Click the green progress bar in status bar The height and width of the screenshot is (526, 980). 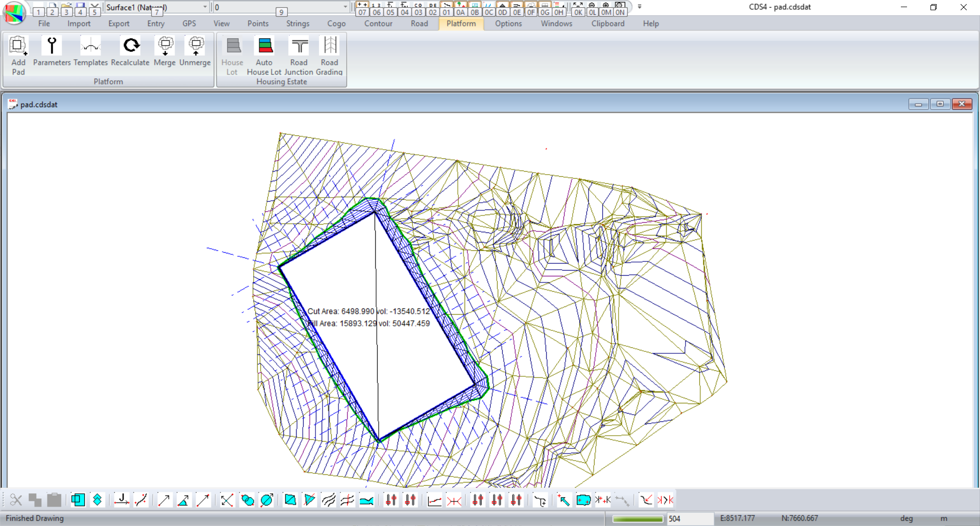click(638, 519)
